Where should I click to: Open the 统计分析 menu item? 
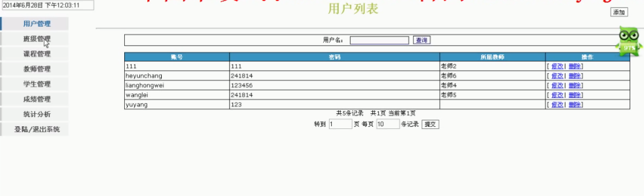coord(34,114)
